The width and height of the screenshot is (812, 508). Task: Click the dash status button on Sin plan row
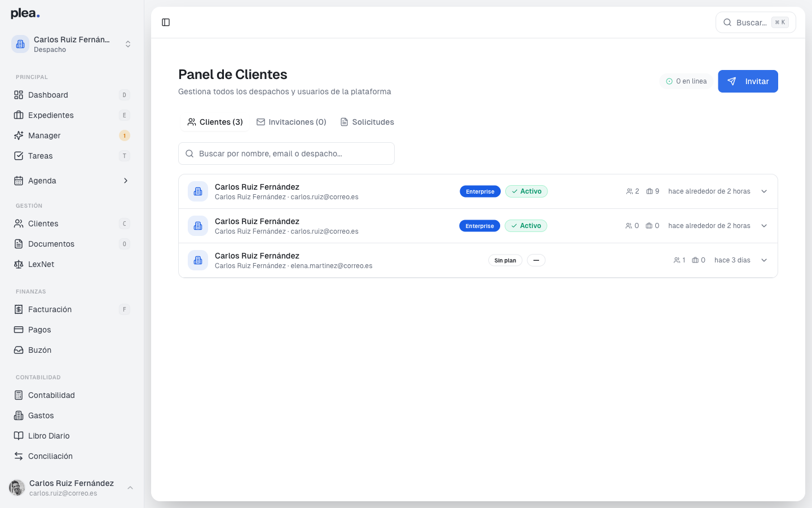point(536,260)
